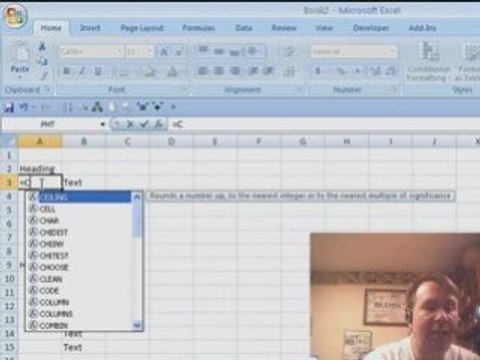Click the Grow Font icon
Screen dimensions: 480x360
tap(164, 52)
